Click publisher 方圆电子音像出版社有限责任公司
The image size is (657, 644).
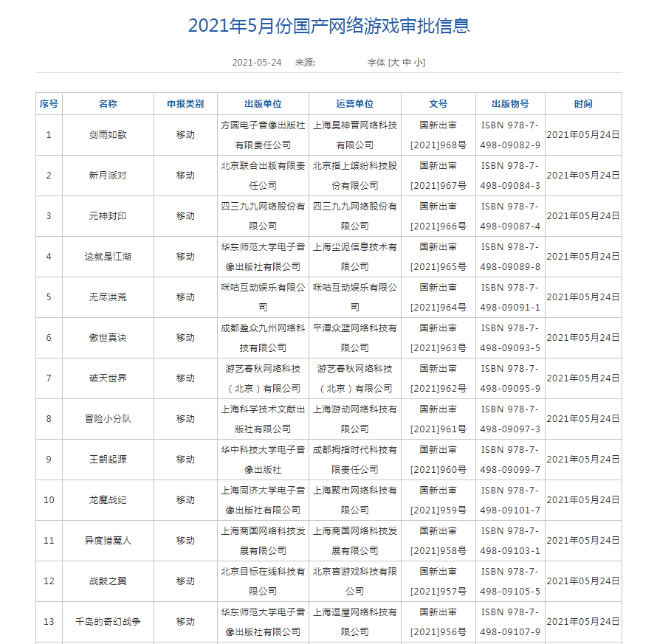pos(263,135)
